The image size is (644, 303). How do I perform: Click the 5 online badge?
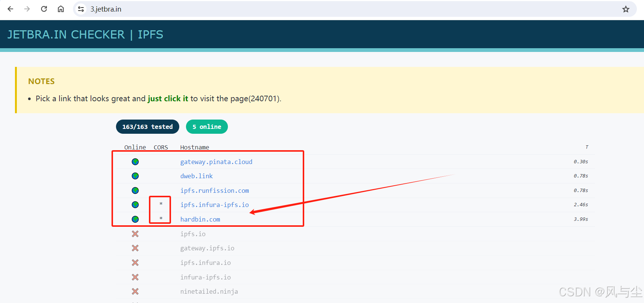click(207, 127)
